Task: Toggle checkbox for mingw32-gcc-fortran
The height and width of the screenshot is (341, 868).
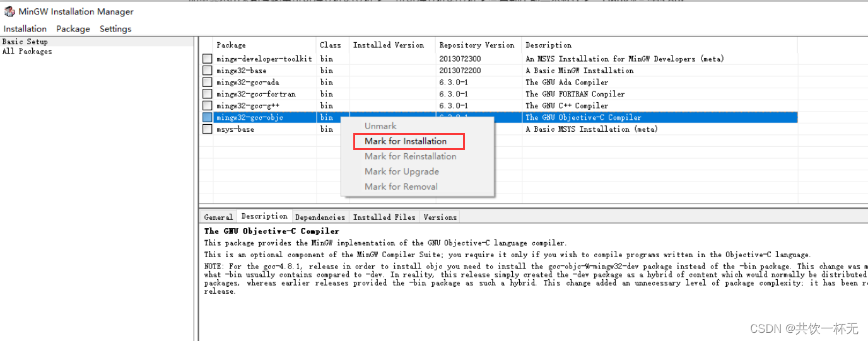Action: pyautogui.click(x=207, y=94)
